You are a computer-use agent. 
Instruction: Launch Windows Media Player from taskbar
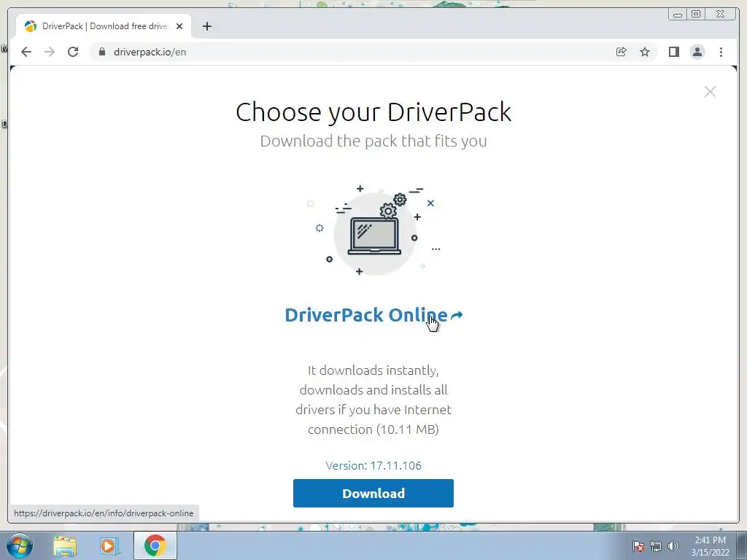coord(109,545)
